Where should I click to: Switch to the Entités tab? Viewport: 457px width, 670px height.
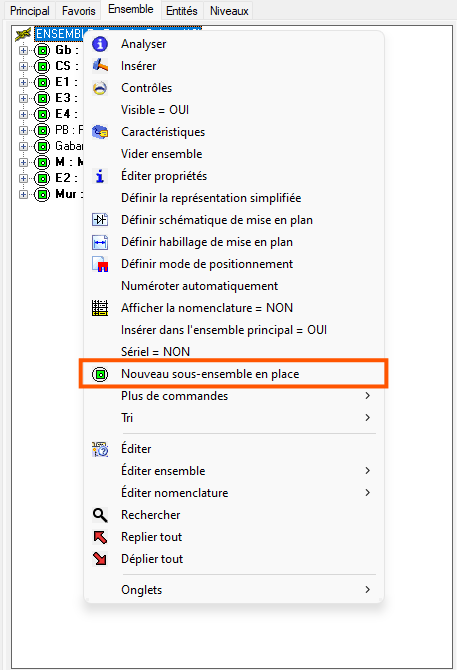tap(182, 11)
